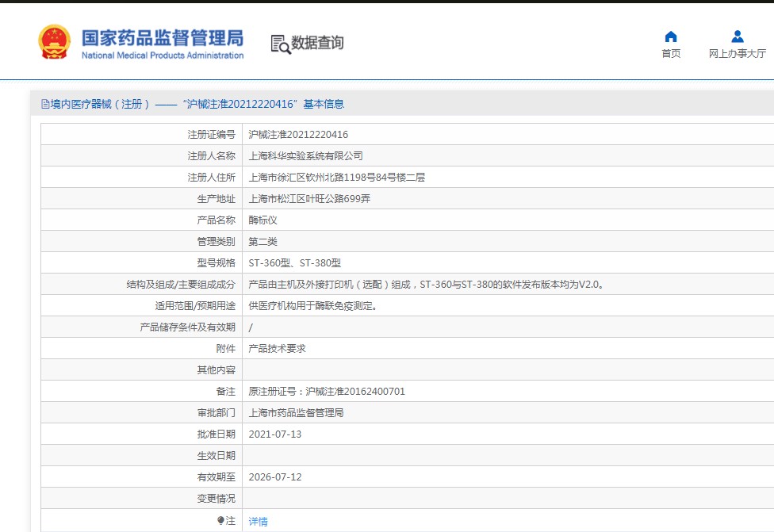This screenshot has height=532, width=774.
Task: Click the data query magnifier icon
Action: [280, 44]
